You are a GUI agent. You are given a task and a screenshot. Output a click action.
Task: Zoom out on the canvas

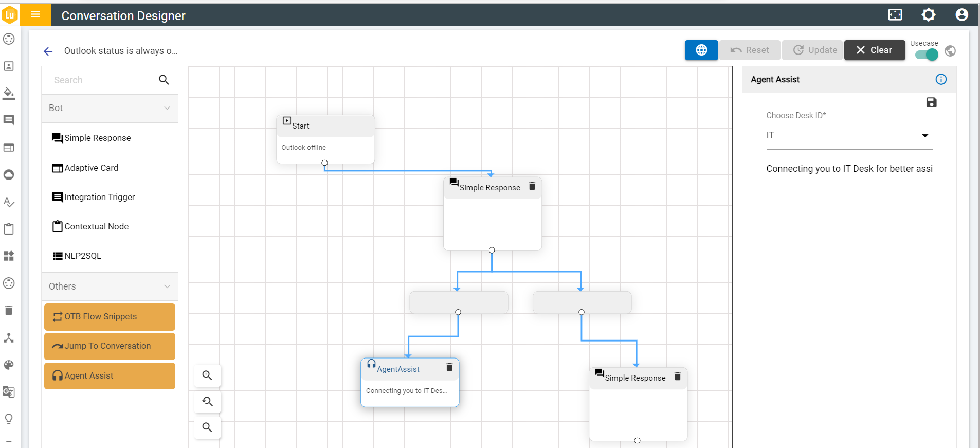point(207,427)
